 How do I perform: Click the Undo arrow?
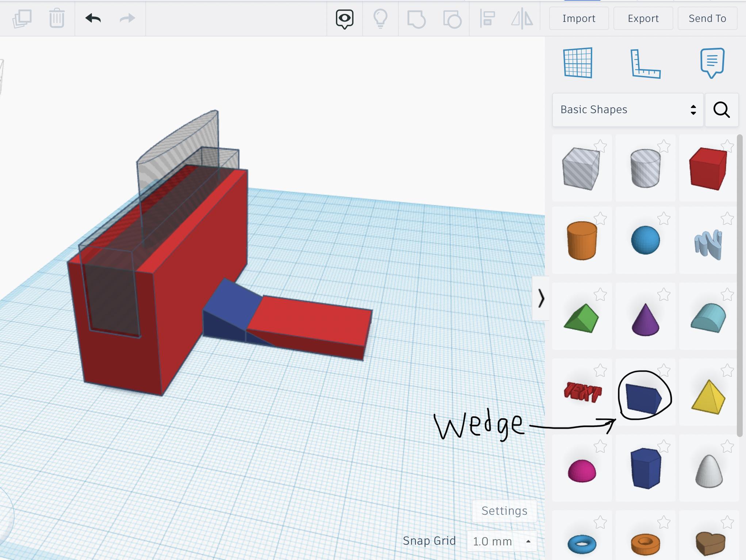(93, 18)
